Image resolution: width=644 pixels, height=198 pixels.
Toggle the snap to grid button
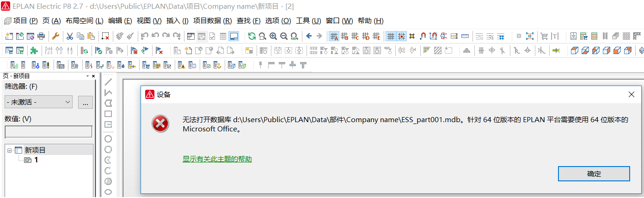[401, 36]
